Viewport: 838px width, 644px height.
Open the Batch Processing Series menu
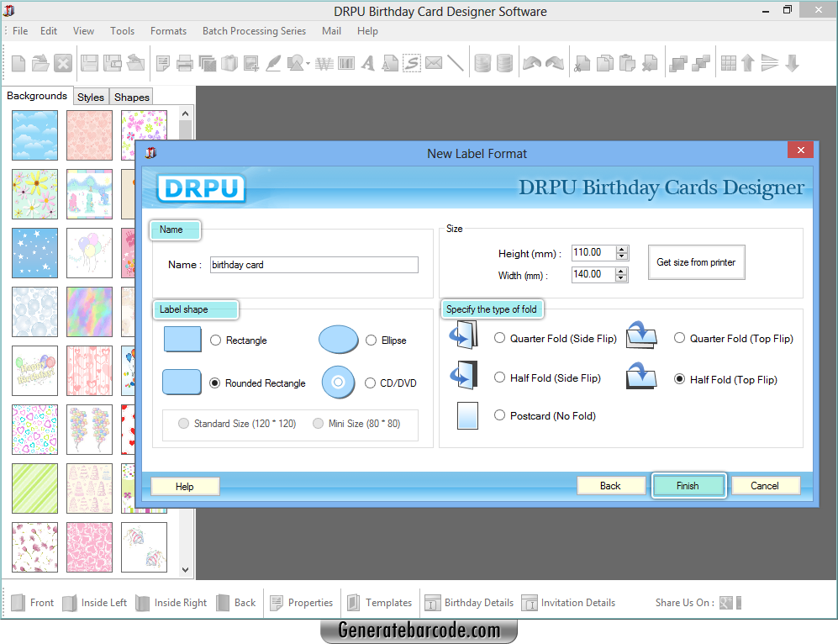pos(254,31)
